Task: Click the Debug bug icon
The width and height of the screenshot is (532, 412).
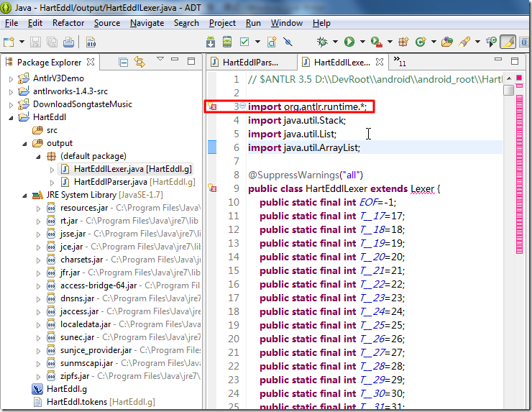Action: (x=322, y=42)
